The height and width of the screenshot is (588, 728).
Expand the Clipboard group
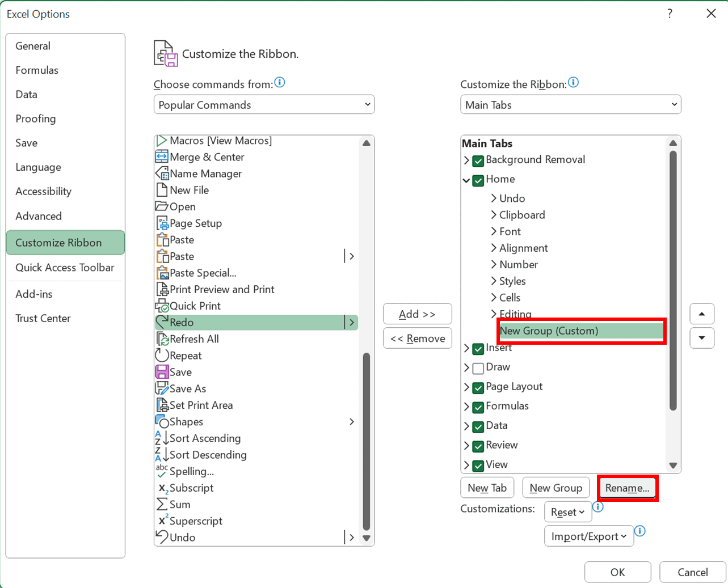point(494,215)
